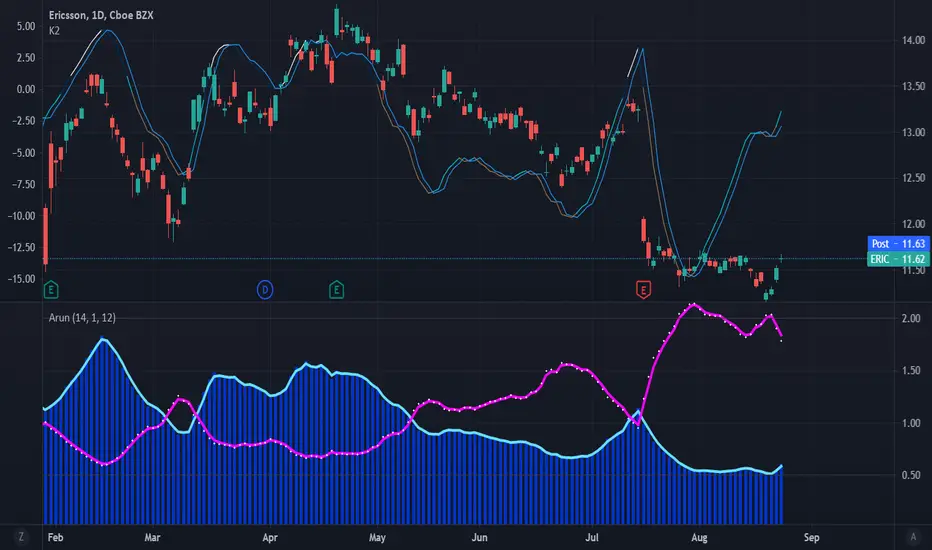Click the Sep label on time axis
Screen dimensions: 932x550
tap(811, 538)
